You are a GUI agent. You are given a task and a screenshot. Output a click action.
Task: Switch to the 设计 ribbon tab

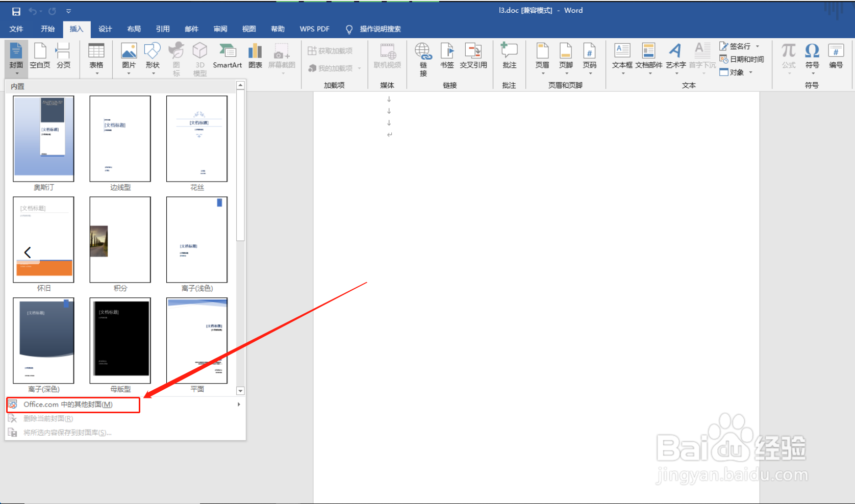(105, 29)
